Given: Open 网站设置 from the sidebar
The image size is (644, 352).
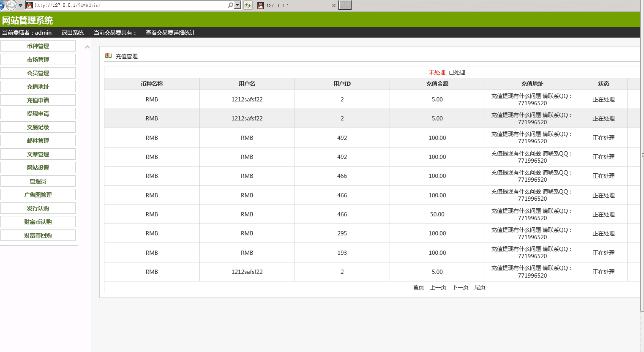Looking at the screenshot, I should point(38,168).
